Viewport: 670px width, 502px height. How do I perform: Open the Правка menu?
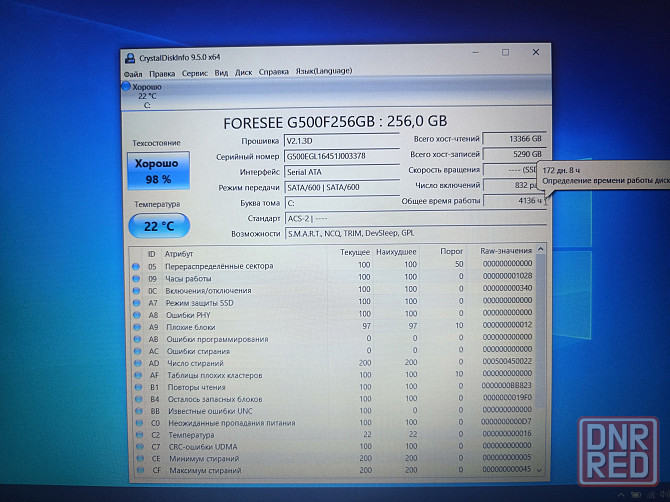pos(162,74)
